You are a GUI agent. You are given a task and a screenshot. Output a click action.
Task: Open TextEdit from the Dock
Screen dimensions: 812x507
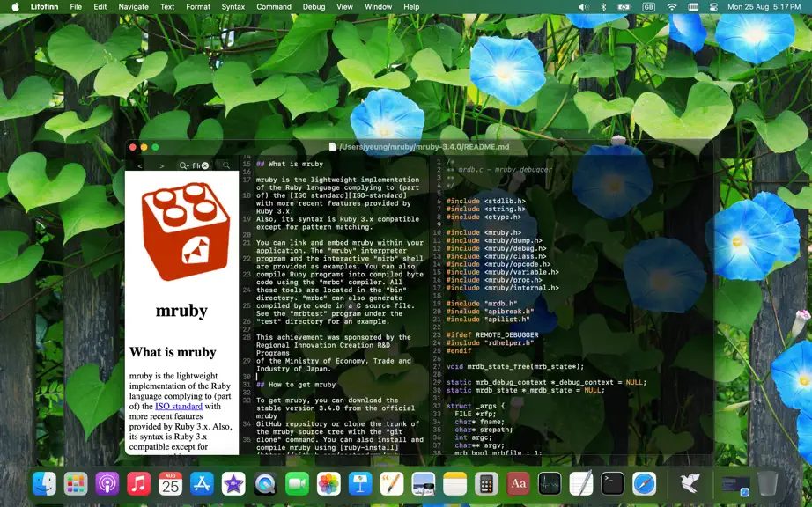click(x=581, y=484)
